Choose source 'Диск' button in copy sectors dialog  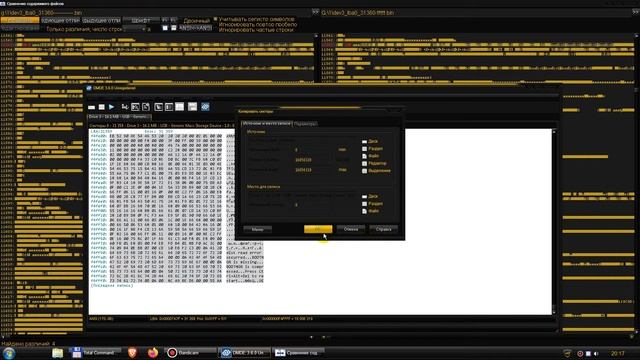point(370,141)
